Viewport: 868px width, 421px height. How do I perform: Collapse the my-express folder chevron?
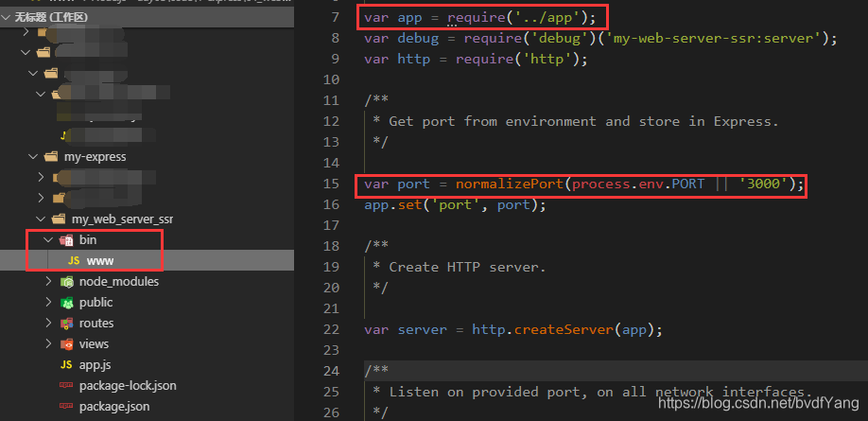33,157
